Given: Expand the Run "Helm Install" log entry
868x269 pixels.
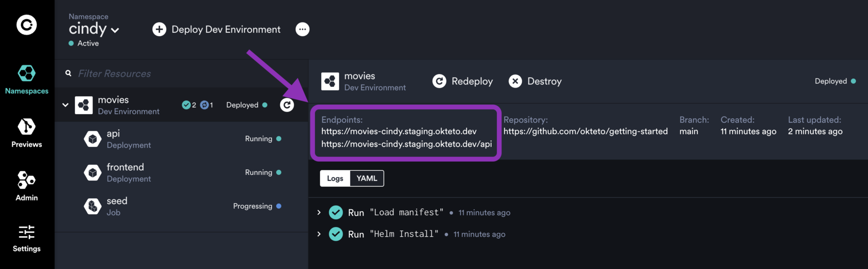Looking at the screenshot, I should coord(319,234).
